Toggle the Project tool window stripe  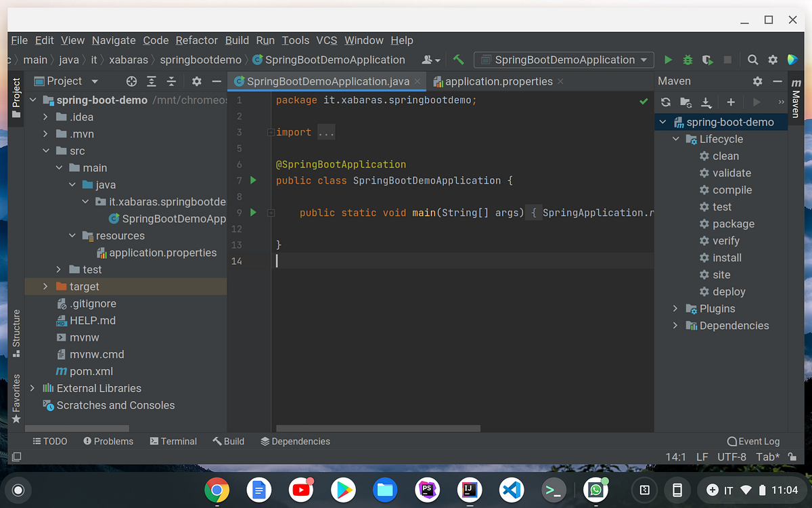(16, 98)
